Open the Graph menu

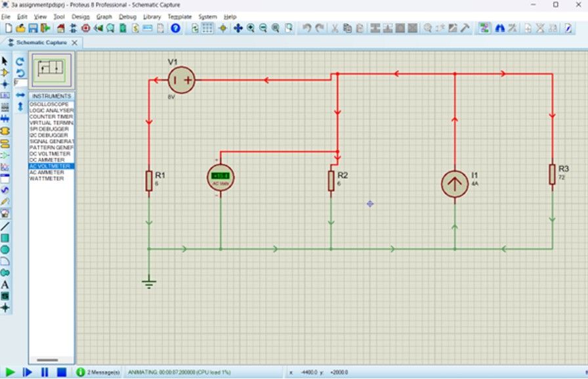point(104,17)
